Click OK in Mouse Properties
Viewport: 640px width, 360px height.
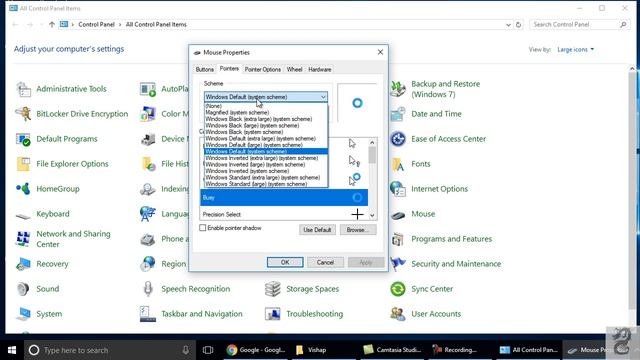click(x=285, y=262)
